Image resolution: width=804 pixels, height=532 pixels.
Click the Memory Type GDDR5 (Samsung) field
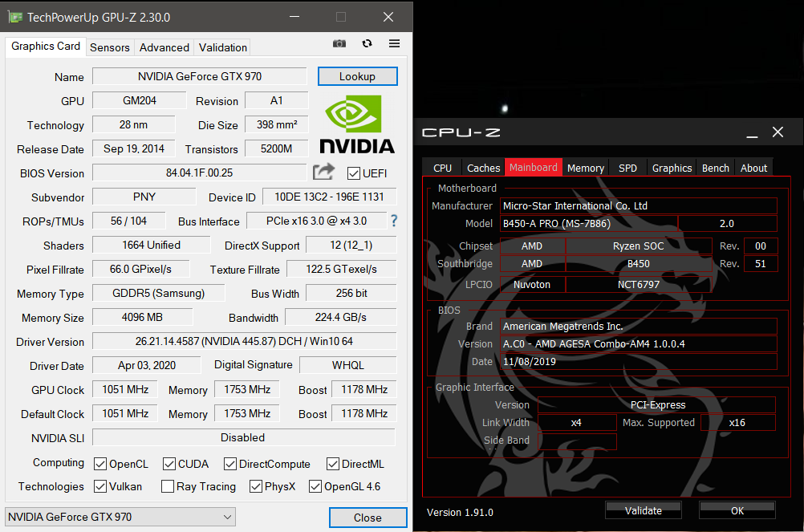(x=158, y=293)
